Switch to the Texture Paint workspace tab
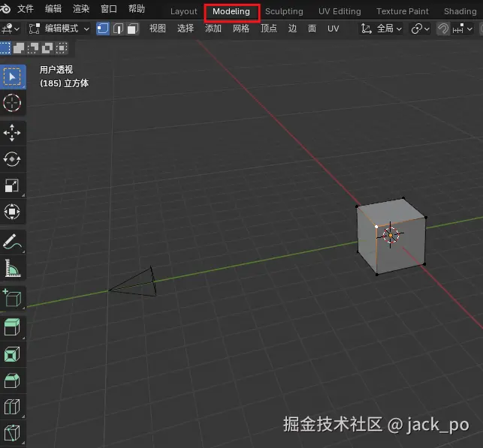 tap(403, 11)
